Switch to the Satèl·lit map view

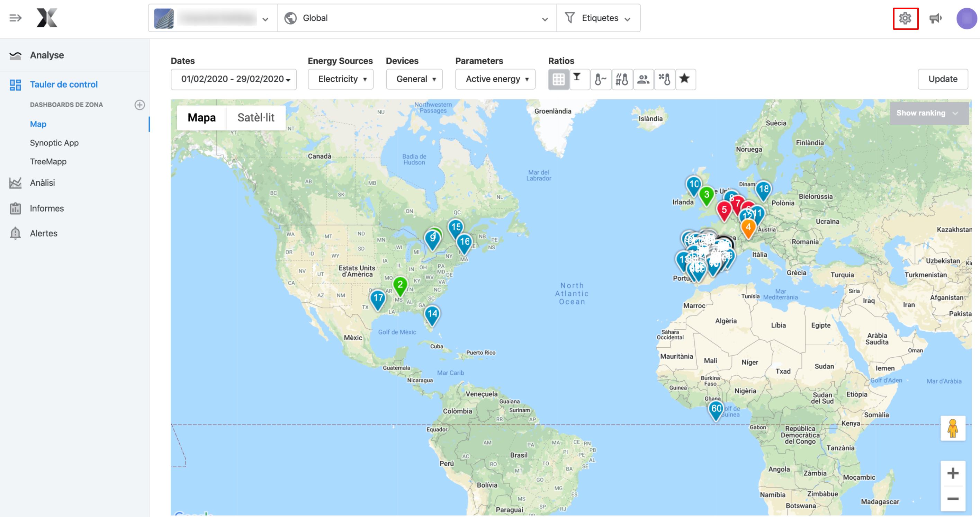[256, 117]
